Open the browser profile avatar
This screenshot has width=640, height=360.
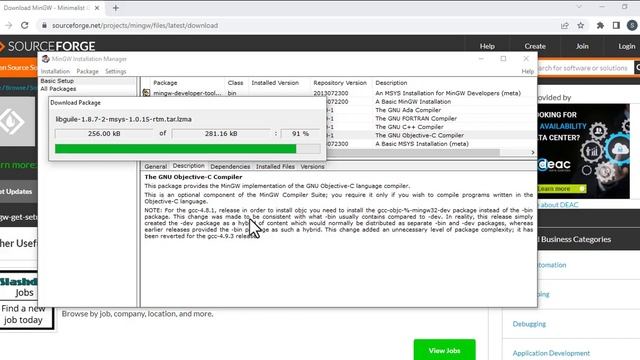632,25
